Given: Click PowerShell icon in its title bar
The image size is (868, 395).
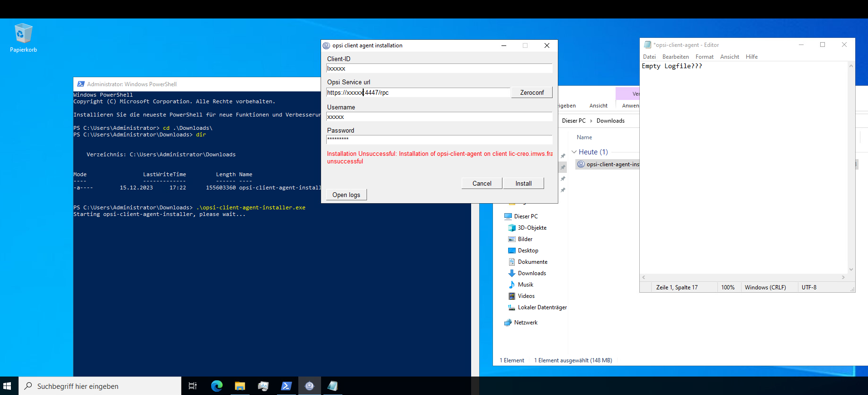Looking at the screenshot, I should coord(81,84).
